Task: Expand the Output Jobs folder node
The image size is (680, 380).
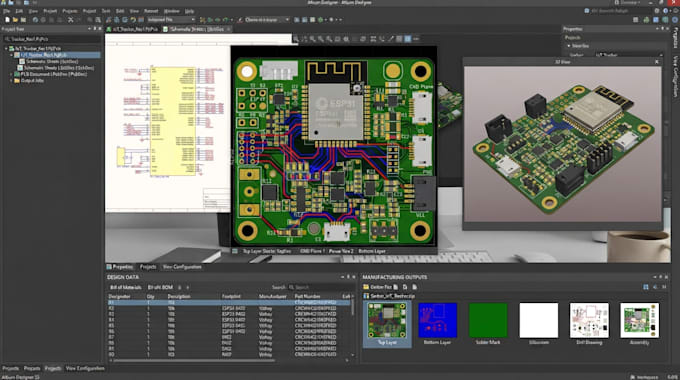Action: tap(11, 81)
